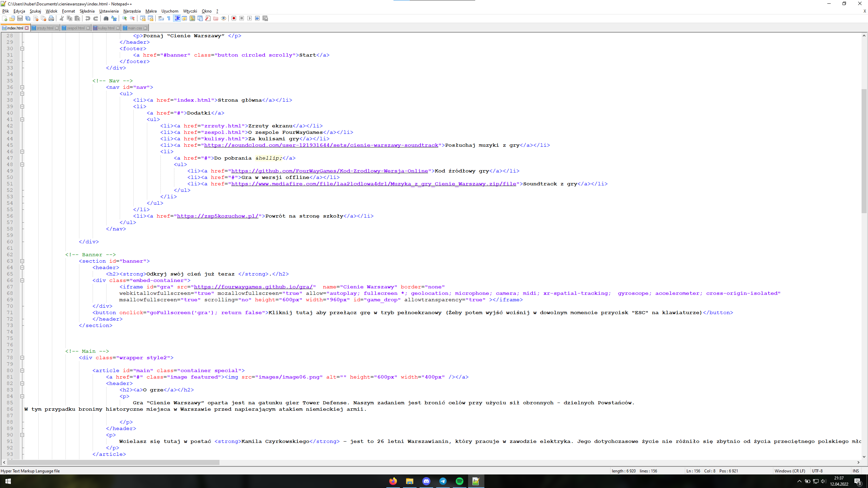The height and width of the screenshot is (488, 868).
Task: Switch to the main.css tab
Action: pos(135,28)
